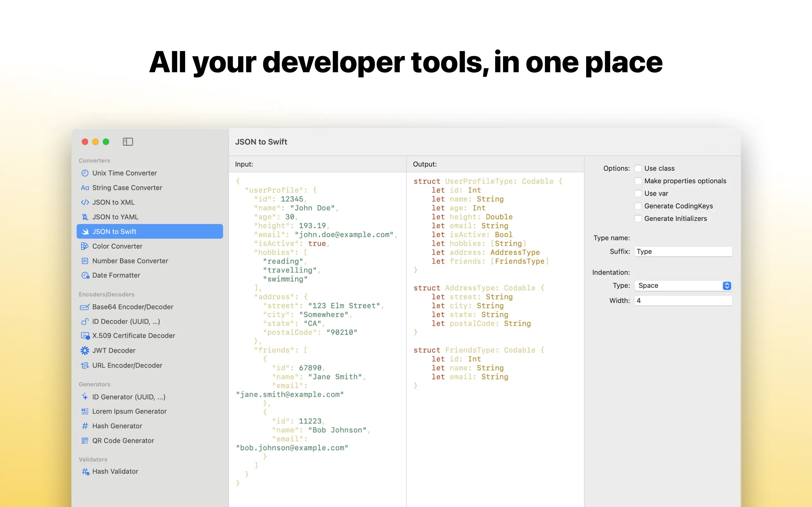Click the indentation Width field
Viewport: 812px width, 507px height.
pyautogui.click(x=683, y=301)
